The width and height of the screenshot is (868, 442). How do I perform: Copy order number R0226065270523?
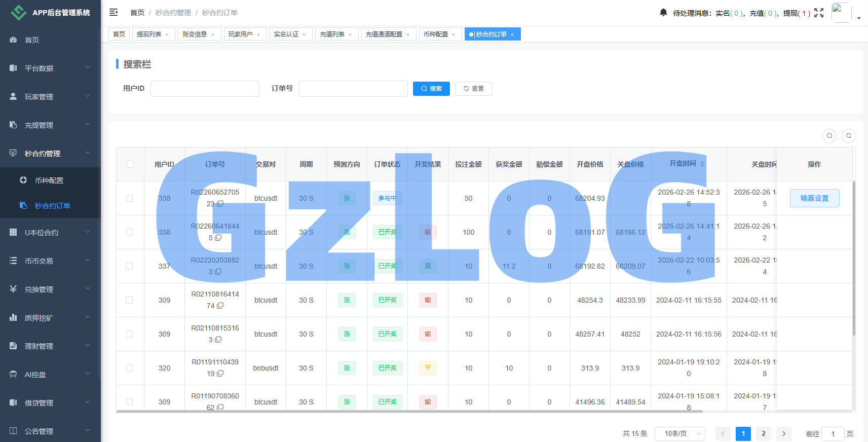pos(220,204)
